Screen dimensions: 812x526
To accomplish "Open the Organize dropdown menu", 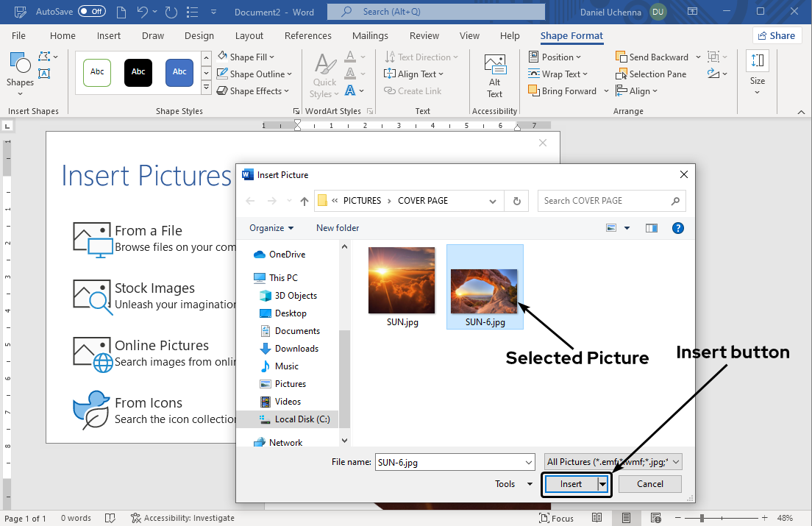I will tap(271, 228).
